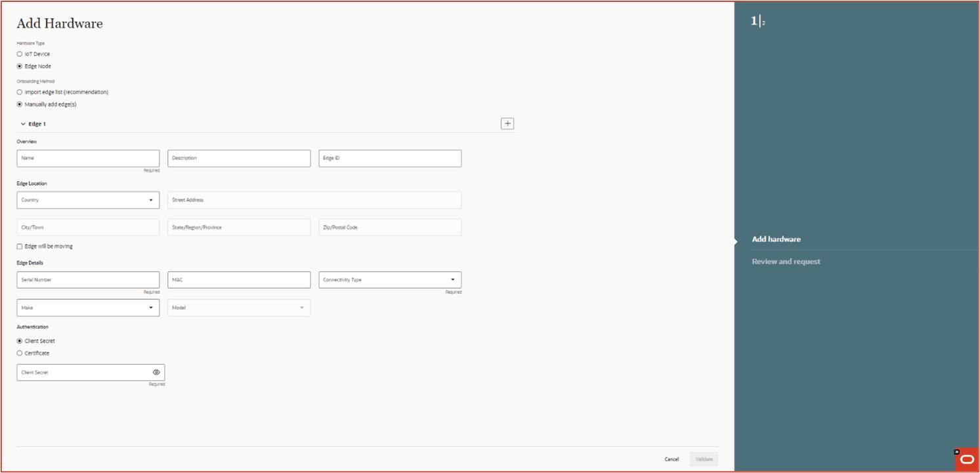Show the Client Secret using the eye icon

(x=156, y=372)
